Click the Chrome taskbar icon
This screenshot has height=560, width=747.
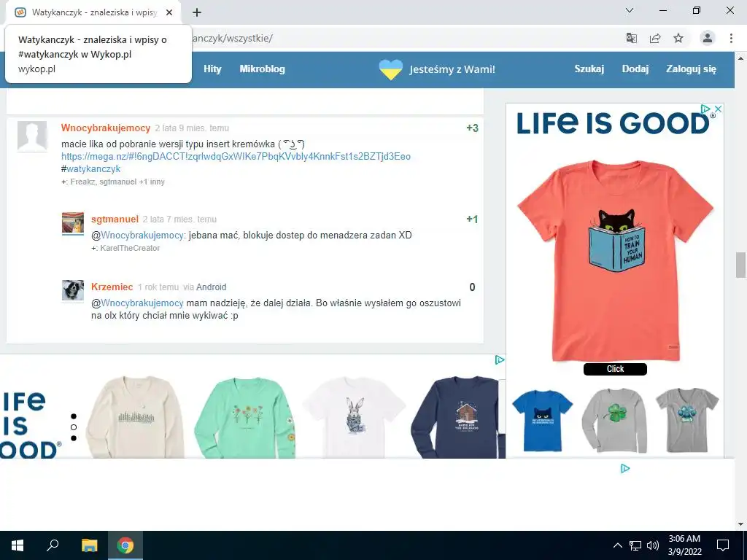pyautogui.click(x=125, y=545)
